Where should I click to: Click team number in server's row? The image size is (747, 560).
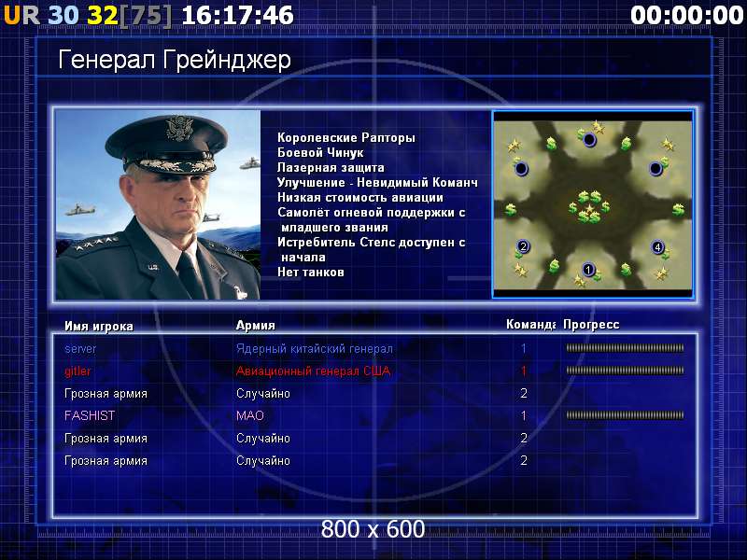pos(524,348)
